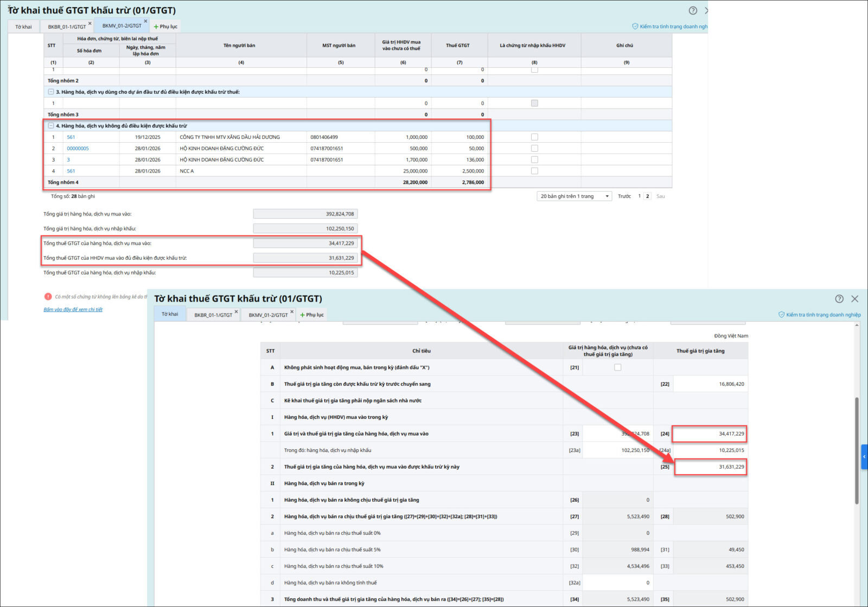This screenshot has height=607, width=868.
Task: Click the help icon in the upper window
Action: pos(693,10)
